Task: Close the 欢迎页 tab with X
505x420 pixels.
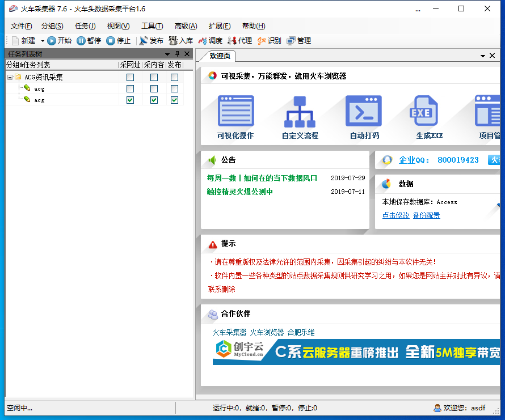Action: point(492,56)
